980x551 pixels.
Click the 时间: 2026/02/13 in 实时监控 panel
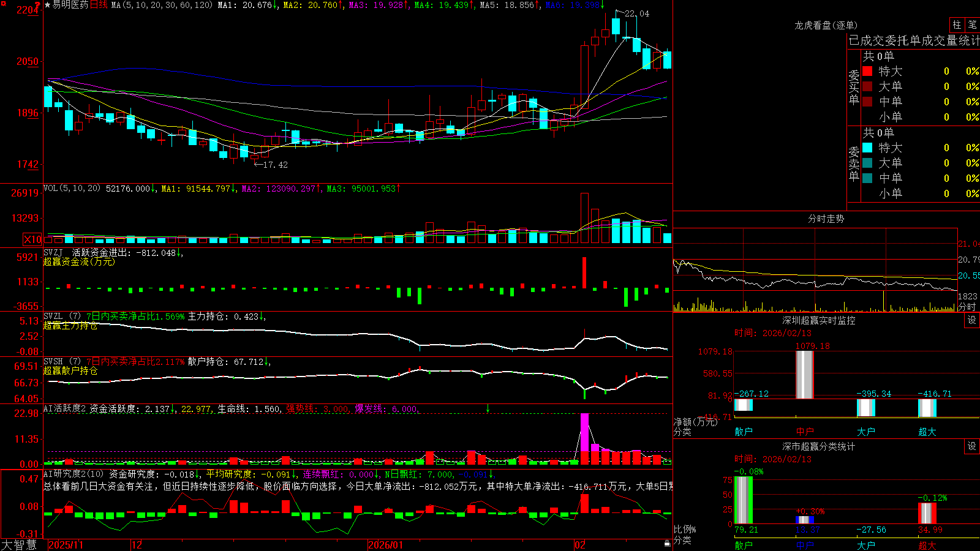pos(773,333)
